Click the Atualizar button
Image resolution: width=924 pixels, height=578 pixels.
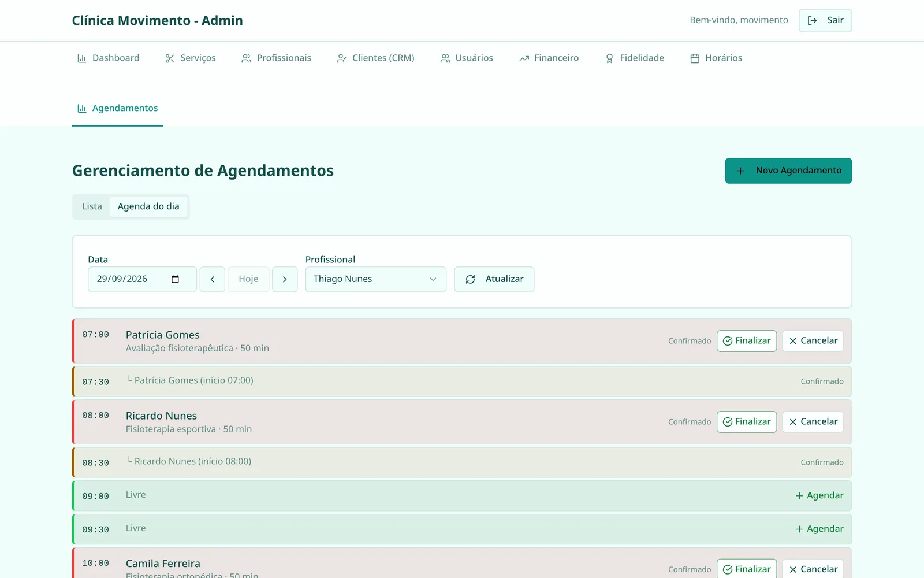tap(494, 279)
